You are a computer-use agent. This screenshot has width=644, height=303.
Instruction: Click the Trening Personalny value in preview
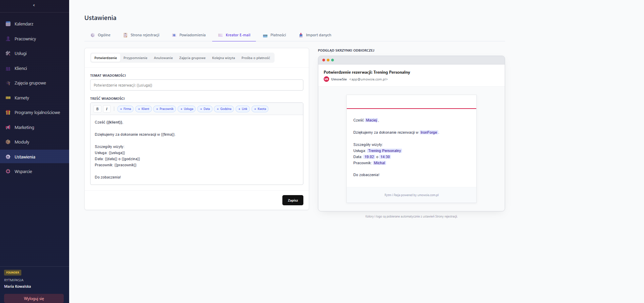click(384, 151)
